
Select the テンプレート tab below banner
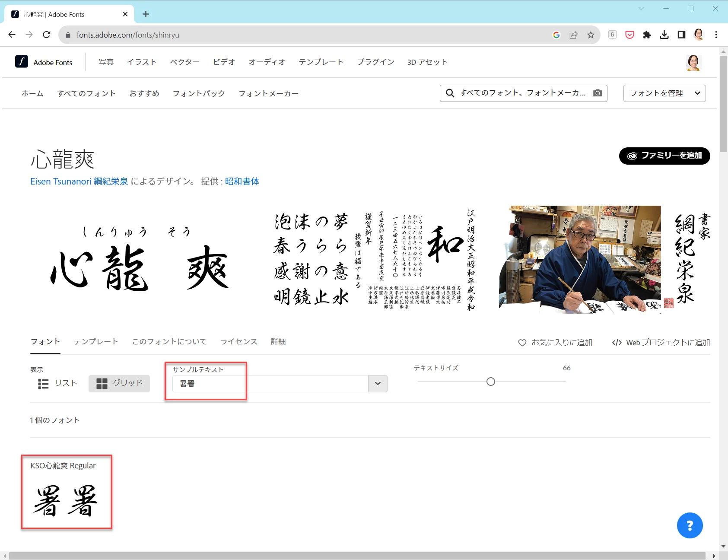pos(96,342)
